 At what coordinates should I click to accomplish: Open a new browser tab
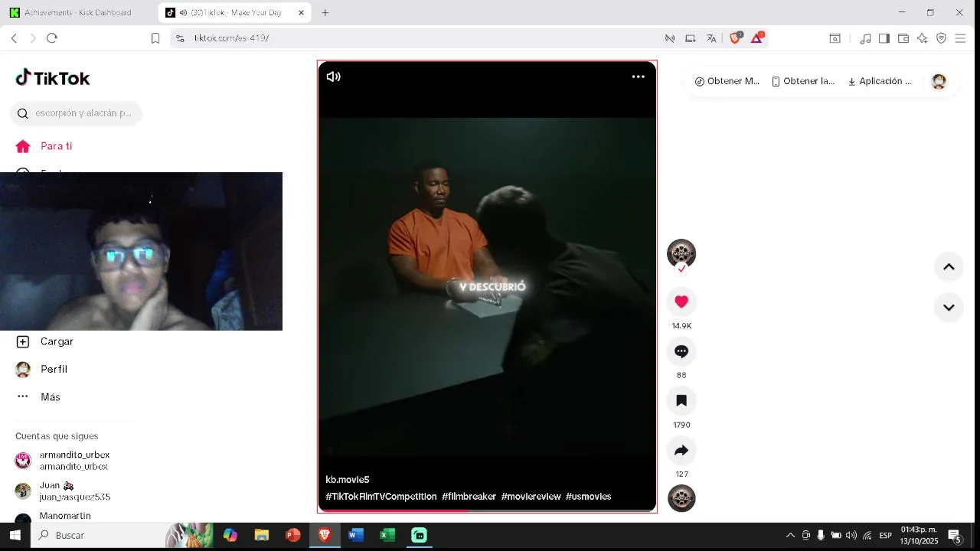[325, 13]
